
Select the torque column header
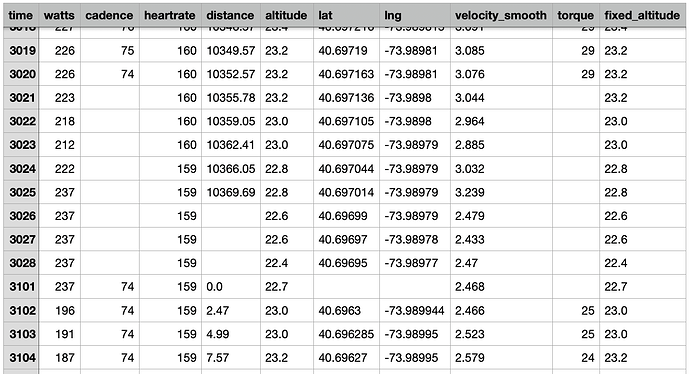576,15
